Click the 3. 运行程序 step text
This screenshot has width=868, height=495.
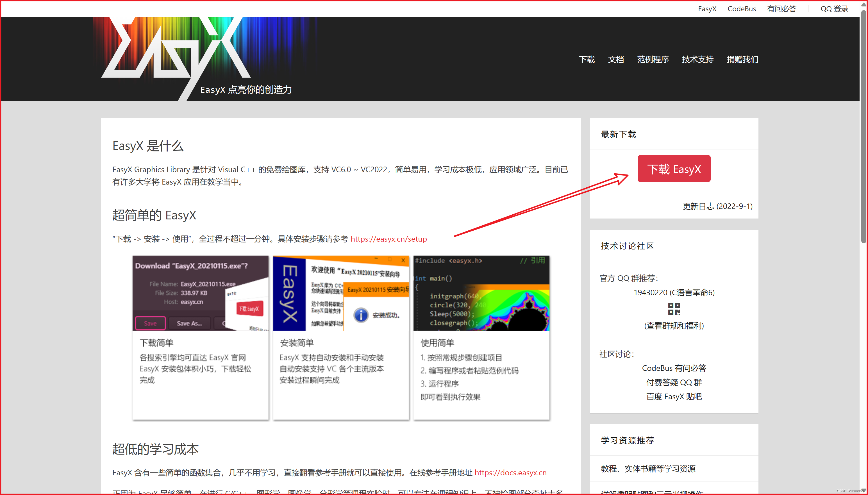439,384
